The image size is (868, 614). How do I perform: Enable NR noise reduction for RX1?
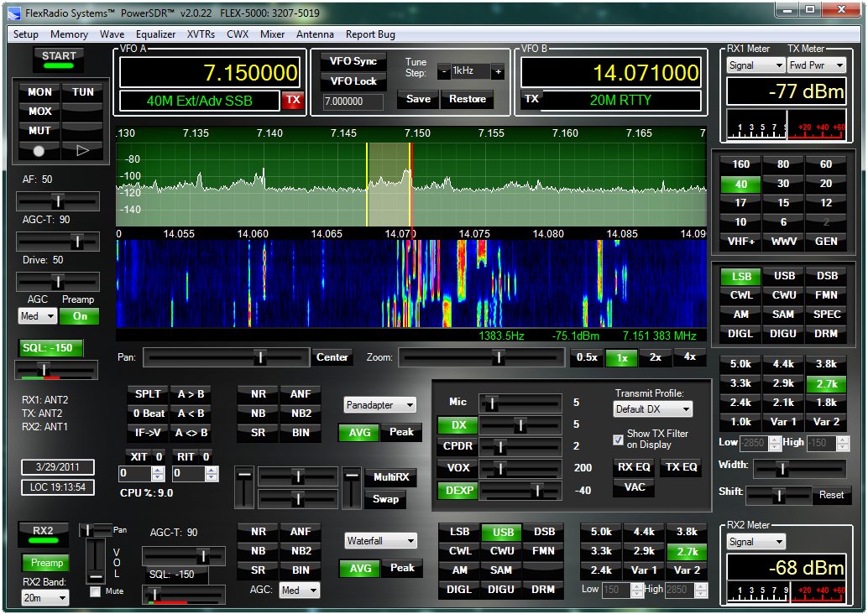(258, 394)
